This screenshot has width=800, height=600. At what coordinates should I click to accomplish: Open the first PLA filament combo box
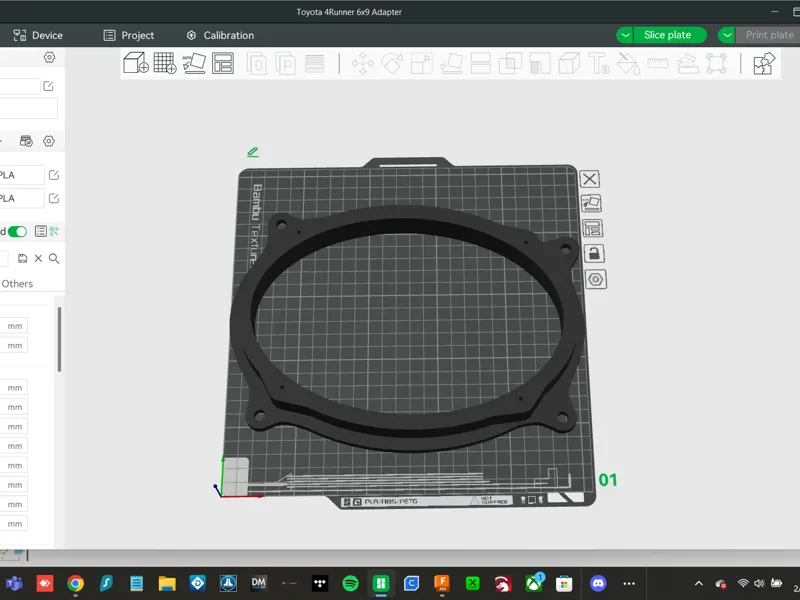[x=22, y=175]
